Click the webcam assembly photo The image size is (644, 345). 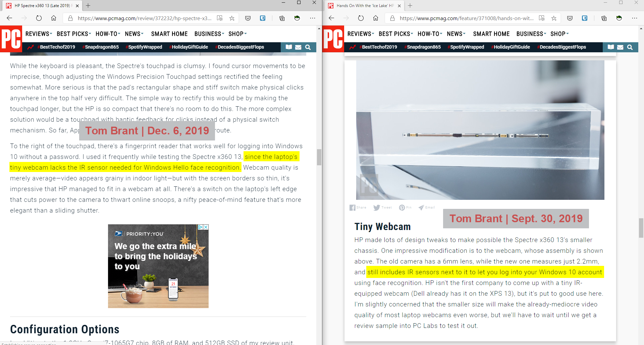point(480,130)
